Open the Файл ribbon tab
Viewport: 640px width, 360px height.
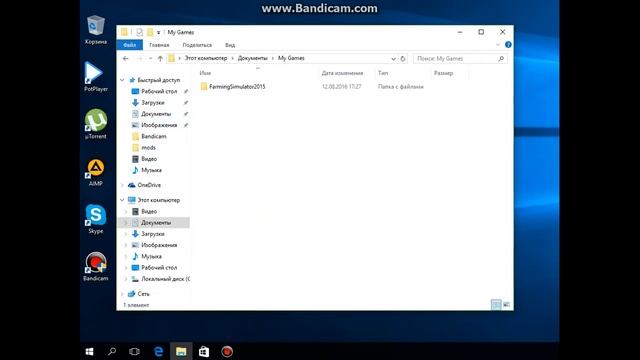click(x=129, y=45)
